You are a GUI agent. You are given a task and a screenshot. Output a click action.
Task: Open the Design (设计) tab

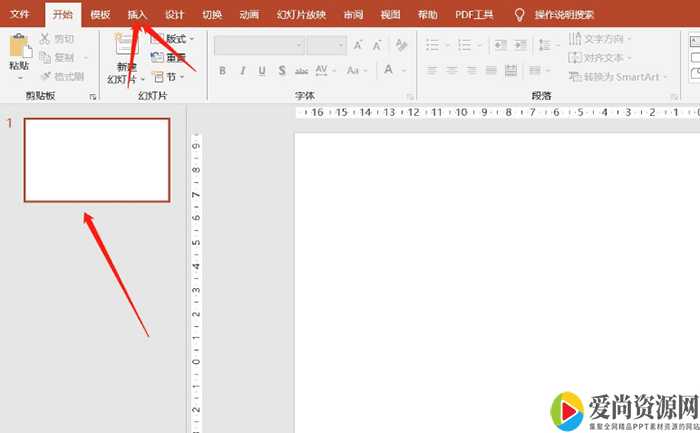coord(174,15)
